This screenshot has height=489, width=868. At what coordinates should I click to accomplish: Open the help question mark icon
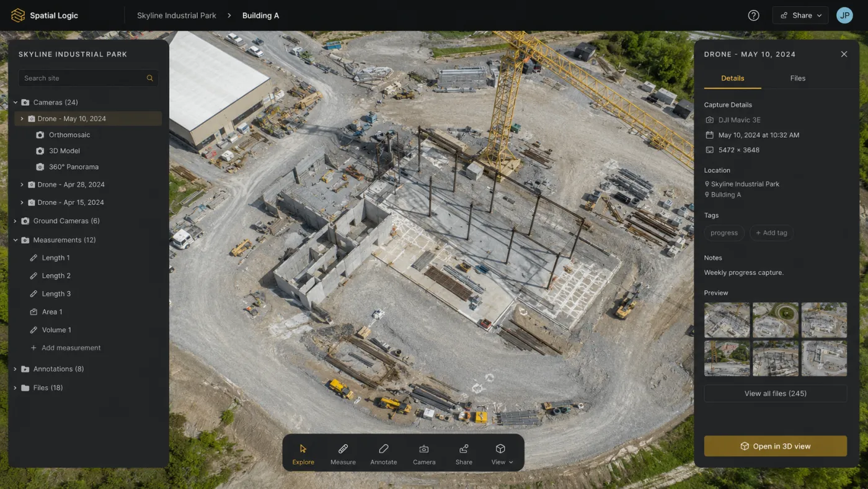pos(753,16)
